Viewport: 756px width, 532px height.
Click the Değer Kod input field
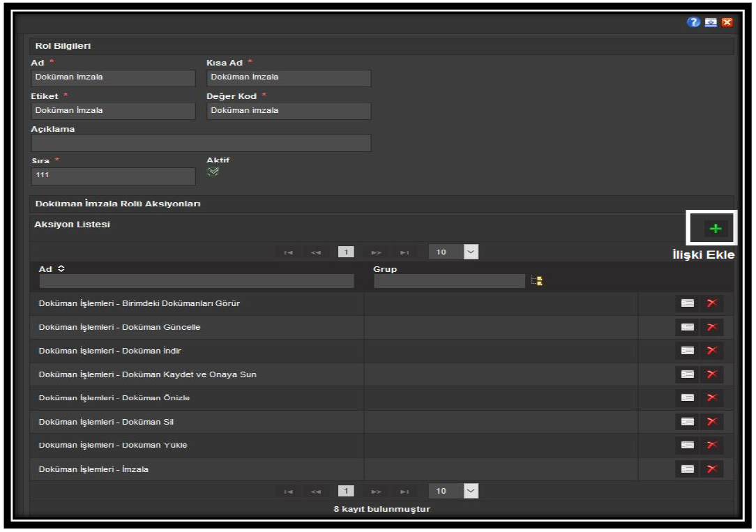coord(289,111)
